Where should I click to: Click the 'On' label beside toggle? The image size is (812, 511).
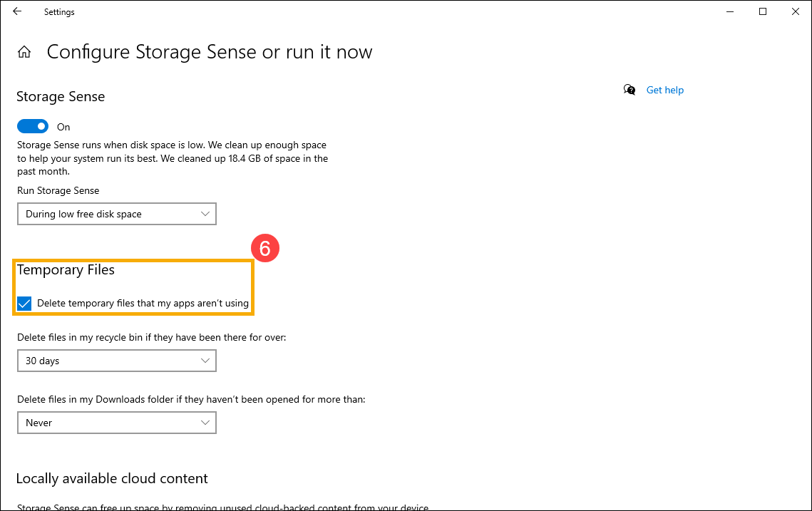tap(63, 127)
